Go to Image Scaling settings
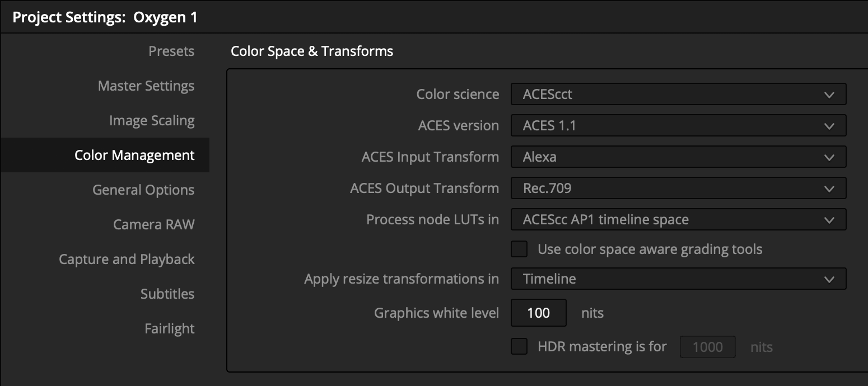This screenshot has width=868, height=386. pyautogui.click(x=152, y=120)
